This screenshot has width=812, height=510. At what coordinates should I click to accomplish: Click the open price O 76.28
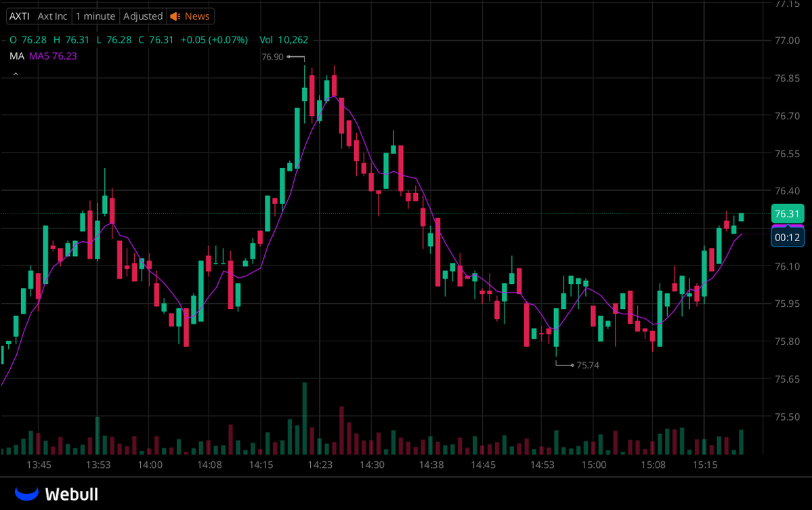coord(28,40)
